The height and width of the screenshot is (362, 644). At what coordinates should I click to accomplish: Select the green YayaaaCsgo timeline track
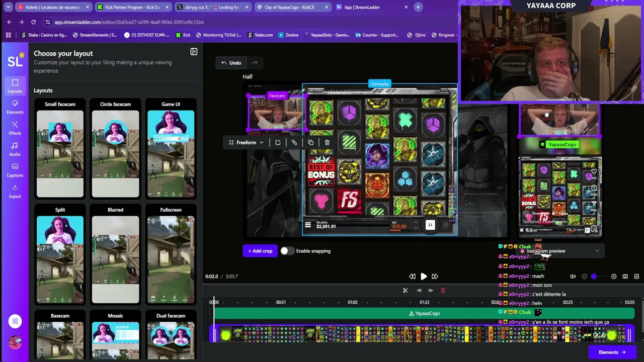(x=424, y=313)
